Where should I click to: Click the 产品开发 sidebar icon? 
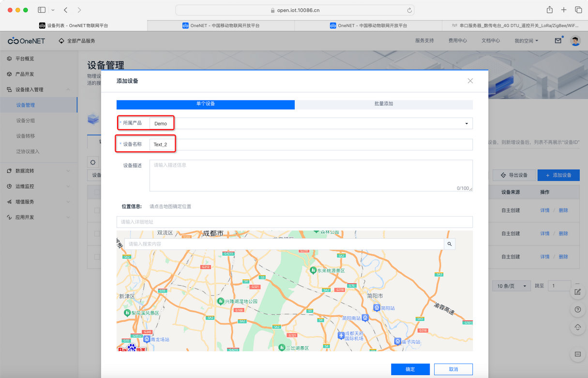point(10,74)
